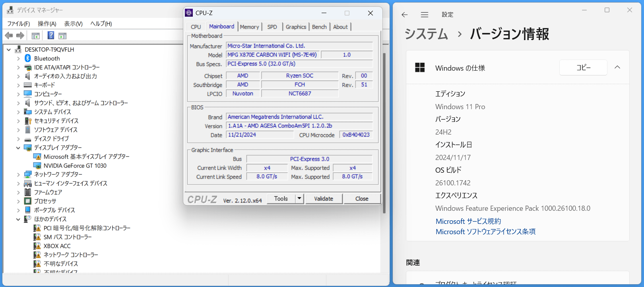
Task: Click the 1.A1A - AMD AGESA BIOS version field
Action: point(299,126)
